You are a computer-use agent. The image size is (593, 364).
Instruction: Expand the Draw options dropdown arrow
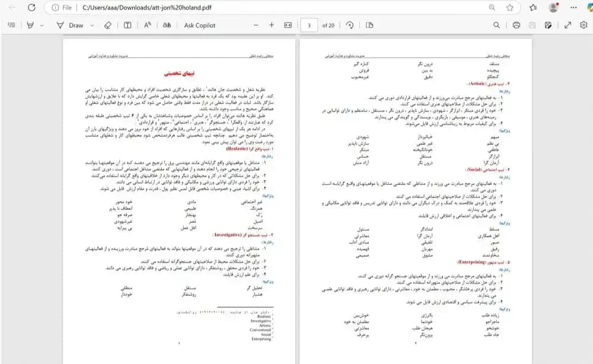92,25
